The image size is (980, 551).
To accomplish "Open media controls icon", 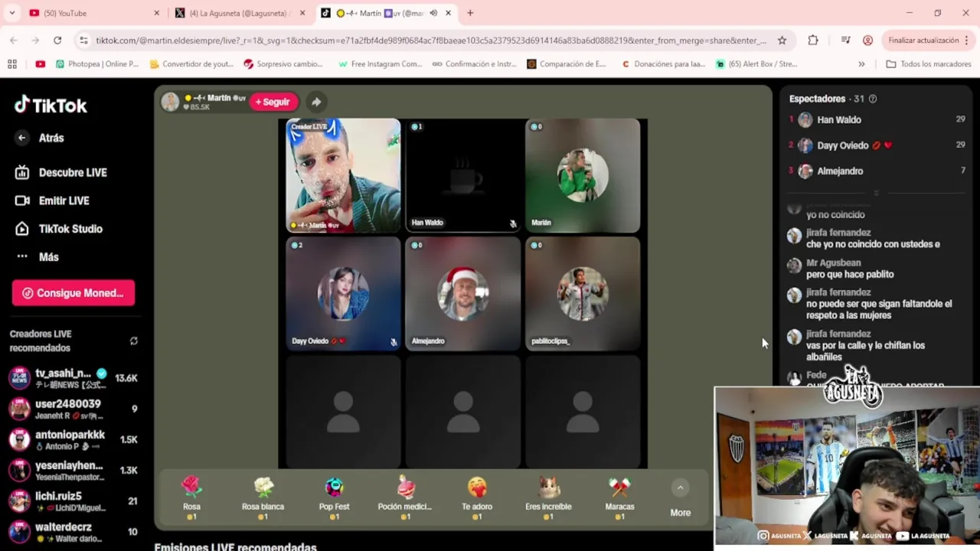I will pyautogui.click(x=845, y=40).
